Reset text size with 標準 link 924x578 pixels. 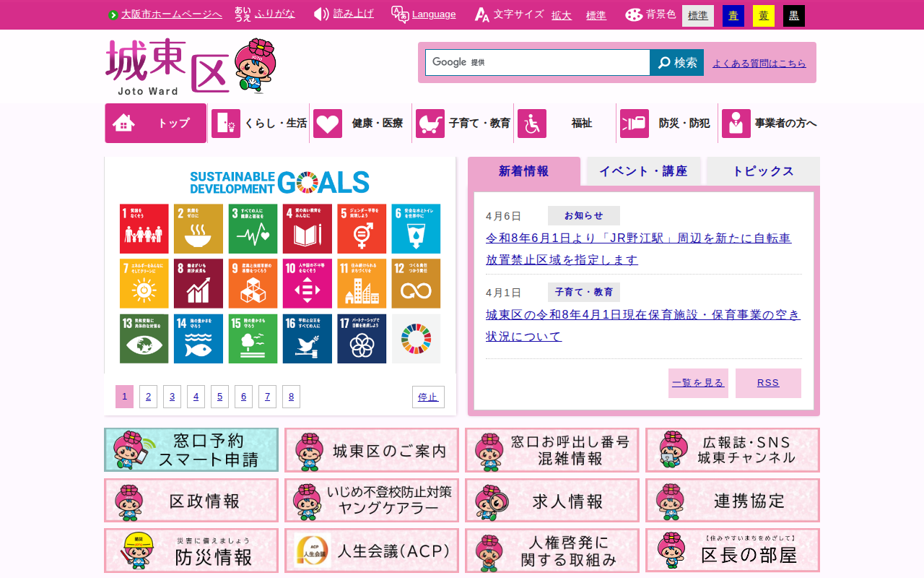pos(596,15)
